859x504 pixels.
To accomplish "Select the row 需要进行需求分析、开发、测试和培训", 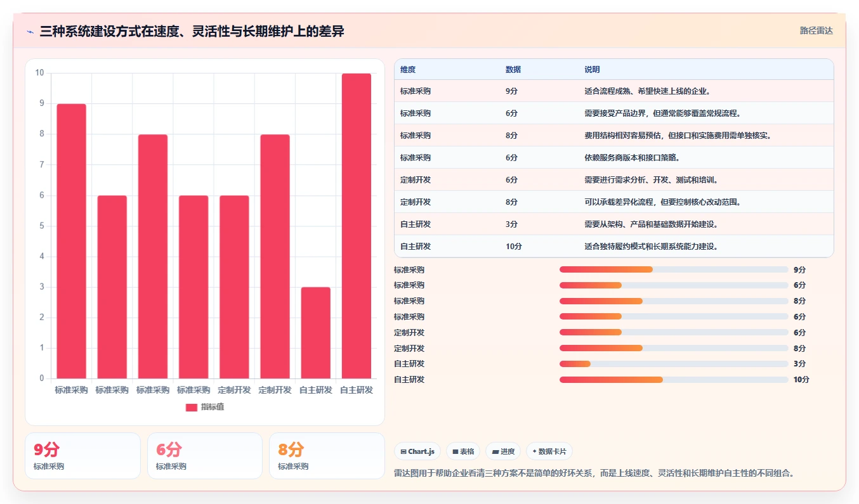I will point(613,180).
